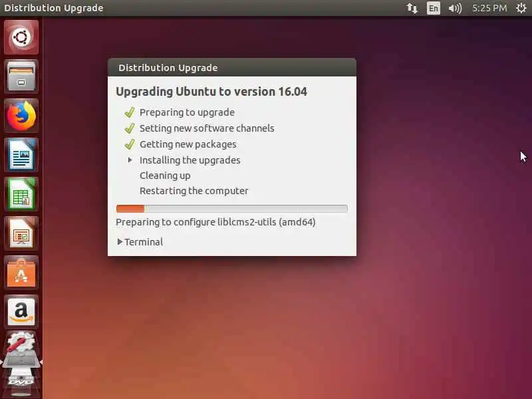Viewport: 532px width, 399px height.
Task: Click 'Restarting the computer' step text
Action: 194,191
